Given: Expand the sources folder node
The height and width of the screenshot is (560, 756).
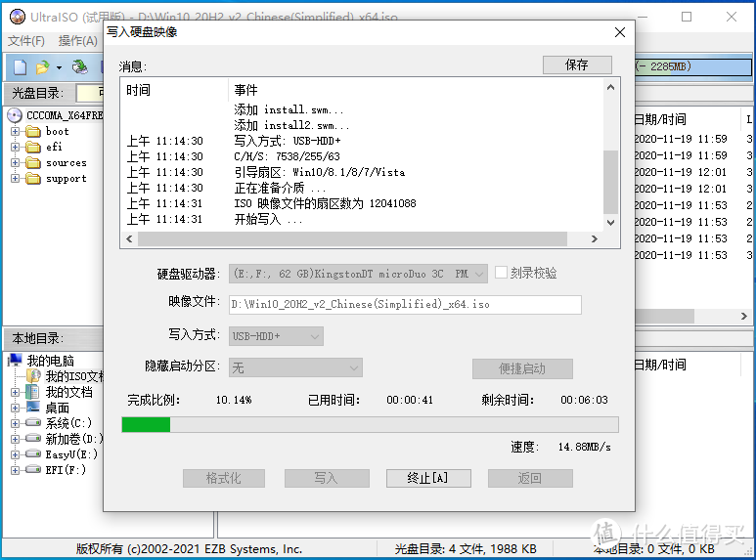Looking at the screenshot, I should click(15, 163).
